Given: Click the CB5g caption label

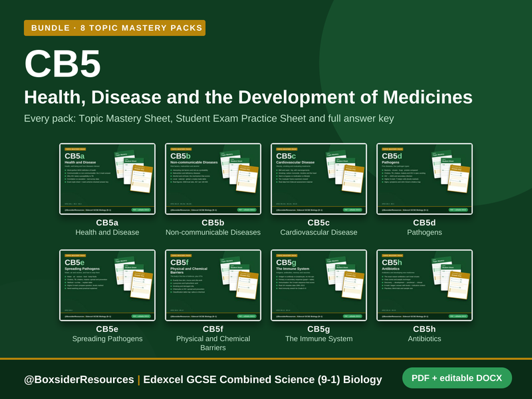Looking at the screenshot, I should point(319,329).
